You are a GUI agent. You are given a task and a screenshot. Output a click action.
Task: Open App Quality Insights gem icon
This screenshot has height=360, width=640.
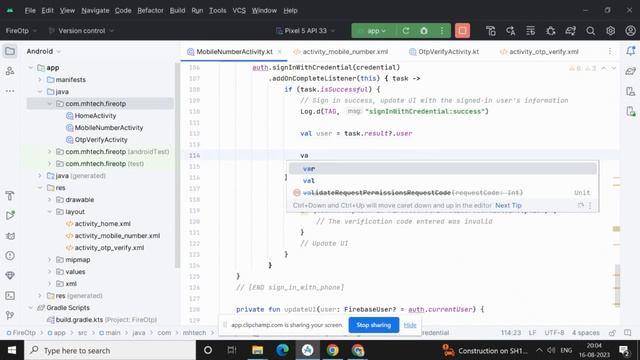pyautogui.click(x=10, y=276)
